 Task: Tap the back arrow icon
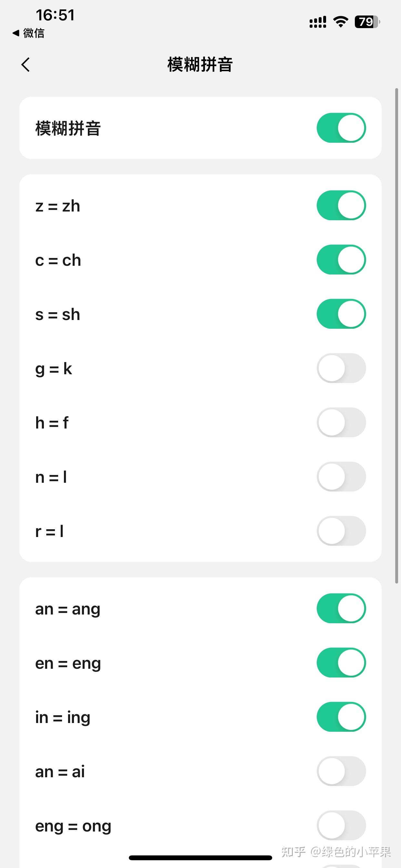point(26,64)
